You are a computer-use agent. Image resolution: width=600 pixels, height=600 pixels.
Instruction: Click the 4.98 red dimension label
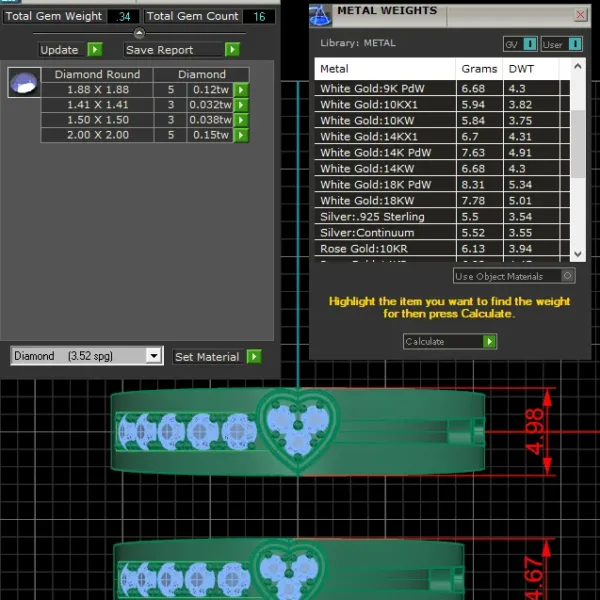click(x=534, y=432)
